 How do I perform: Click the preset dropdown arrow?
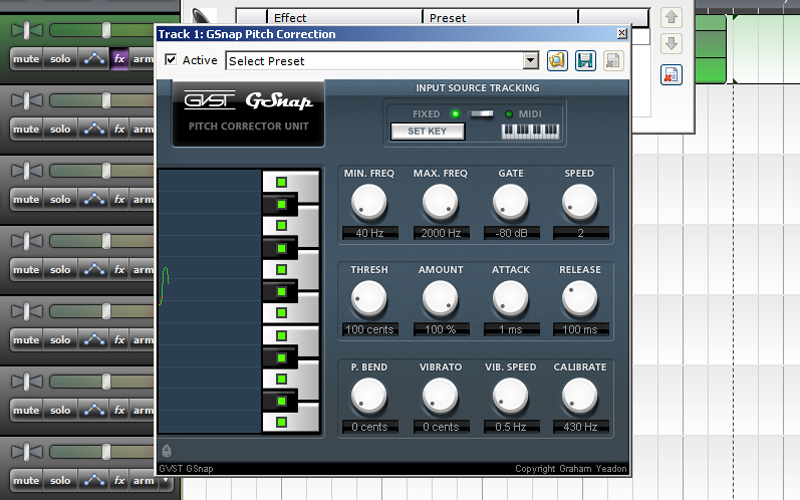click(x=531, y=61)
